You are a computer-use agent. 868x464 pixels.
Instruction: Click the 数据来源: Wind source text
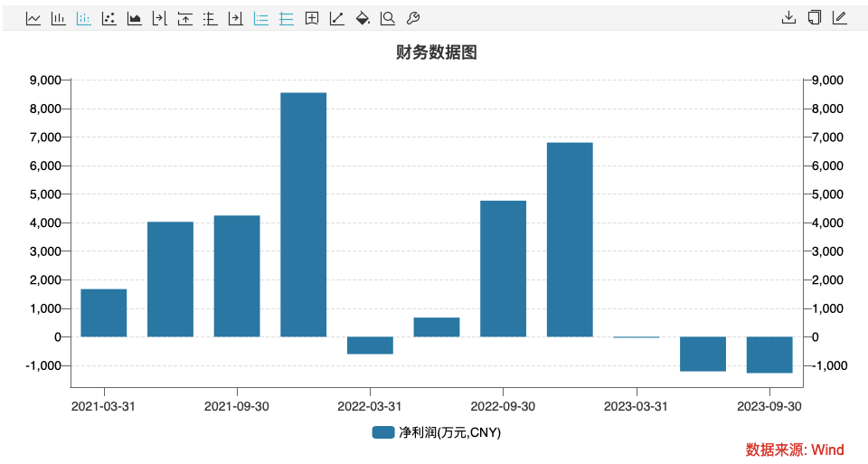pyautogui.click(x=794, y=450)
